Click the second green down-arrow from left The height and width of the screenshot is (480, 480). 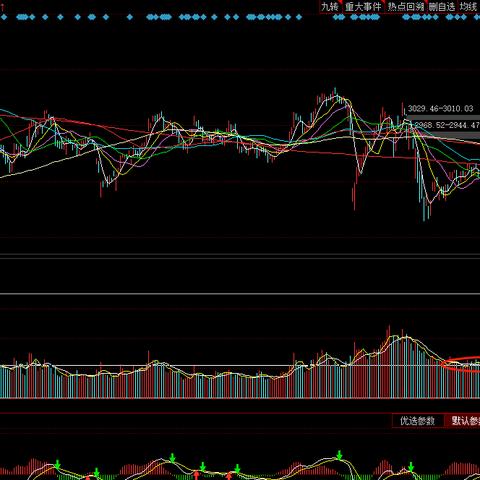pyautogui.click(x=96, y=472)
